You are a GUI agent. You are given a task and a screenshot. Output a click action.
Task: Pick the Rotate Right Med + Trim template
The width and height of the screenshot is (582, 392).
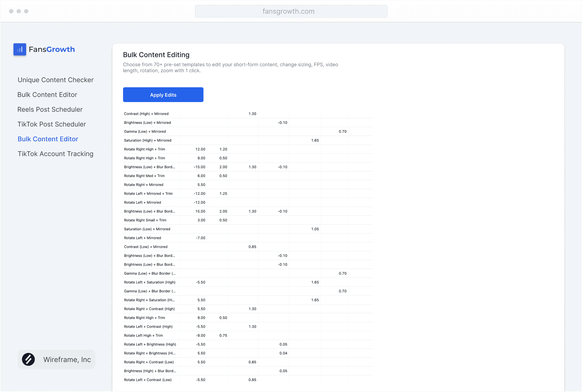pos(144,176)
